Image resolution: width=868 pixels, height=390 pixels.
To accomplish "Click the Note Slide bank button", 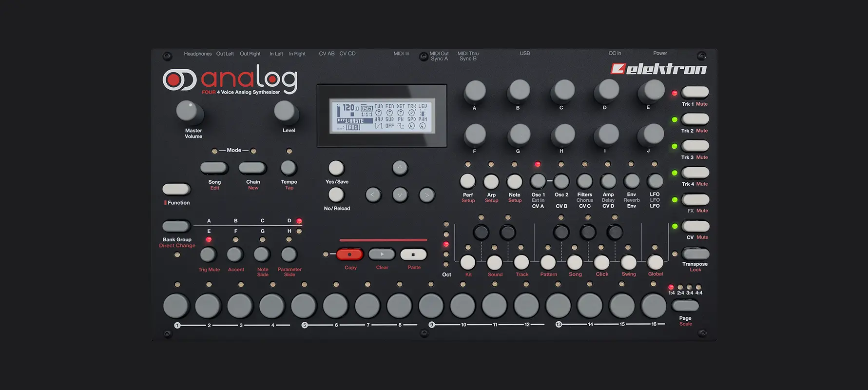I will (262, 254).
